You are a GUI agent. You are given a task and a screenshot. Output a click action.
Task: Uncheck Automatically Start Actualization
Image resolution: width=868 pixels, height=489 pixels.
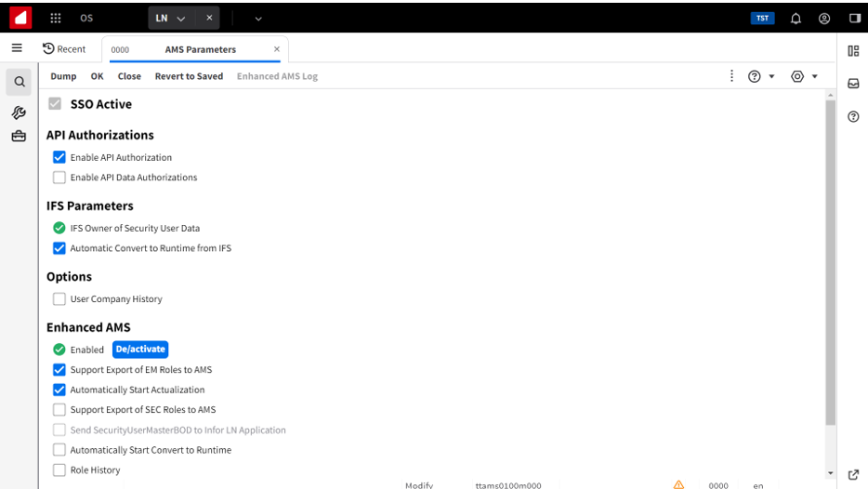pyautogui.click(x=59, y=390)
